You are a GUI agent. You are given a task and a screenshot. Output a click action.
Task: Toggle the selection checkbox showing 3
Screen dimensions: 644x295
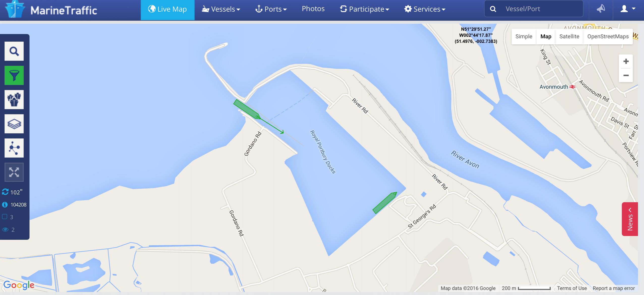(5, 217)
